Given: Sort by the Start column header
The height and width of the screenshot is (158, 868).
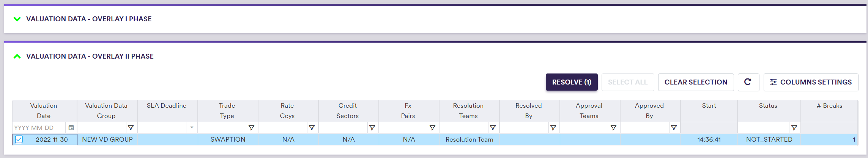Looking at the screenshot, I should point(709,106).
